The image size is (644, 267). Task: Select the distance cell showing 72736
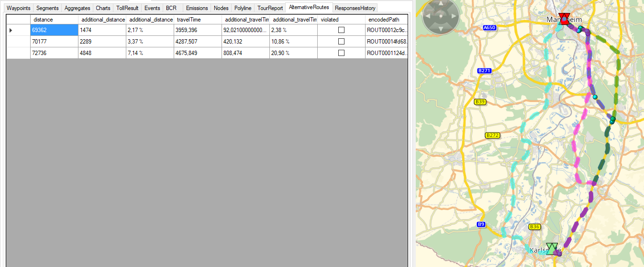coord(54,53)
